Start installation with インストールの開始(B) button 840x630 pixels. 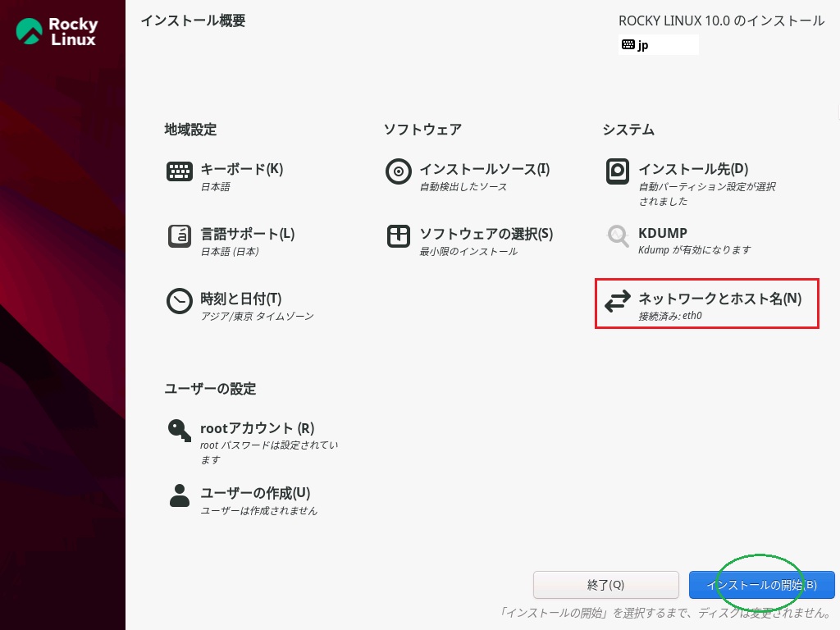pyautogui.click(x=761, y=585)
